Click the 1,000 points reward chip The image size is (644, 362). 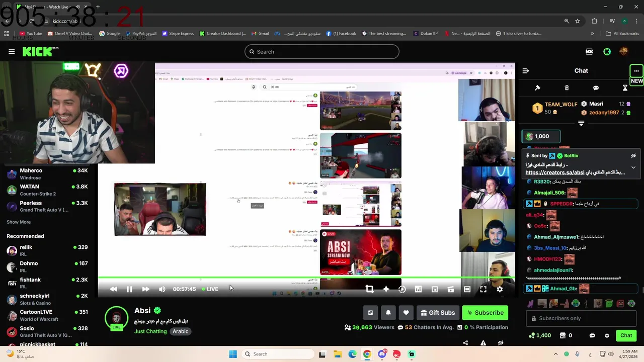[x=541, y=136]
